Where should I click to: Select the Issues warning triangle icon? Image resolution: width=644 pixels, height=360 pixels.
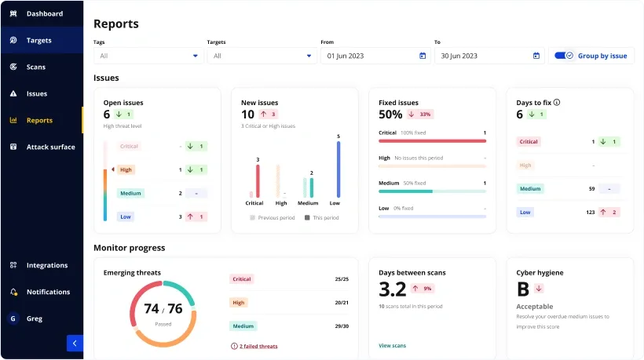point(13,93)
